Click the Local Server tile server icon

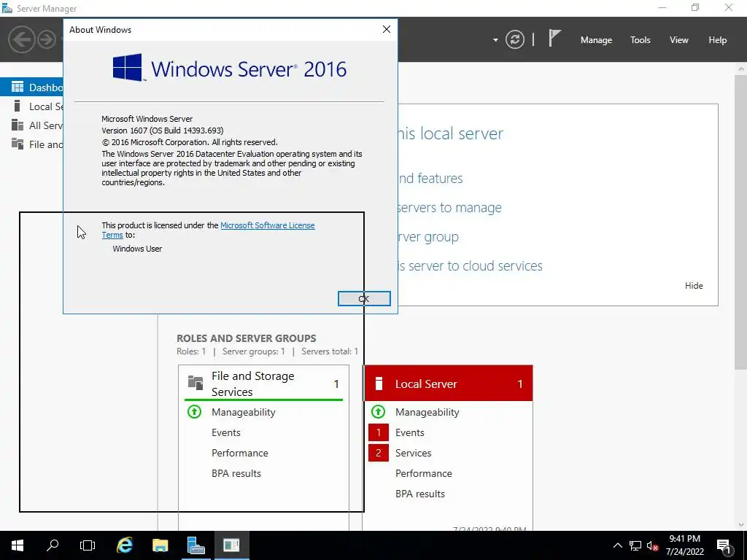click(x=379, y=384)
